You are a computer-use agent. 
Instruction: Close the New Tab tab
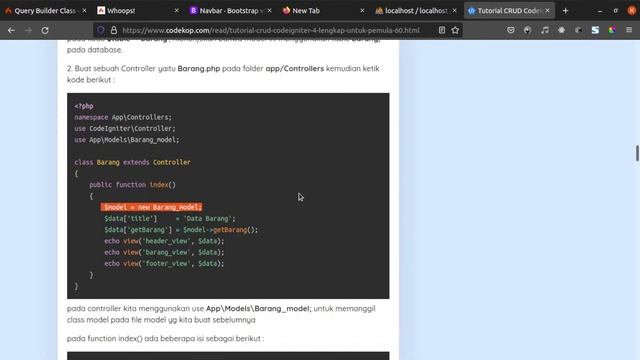[x=362, y=11]
